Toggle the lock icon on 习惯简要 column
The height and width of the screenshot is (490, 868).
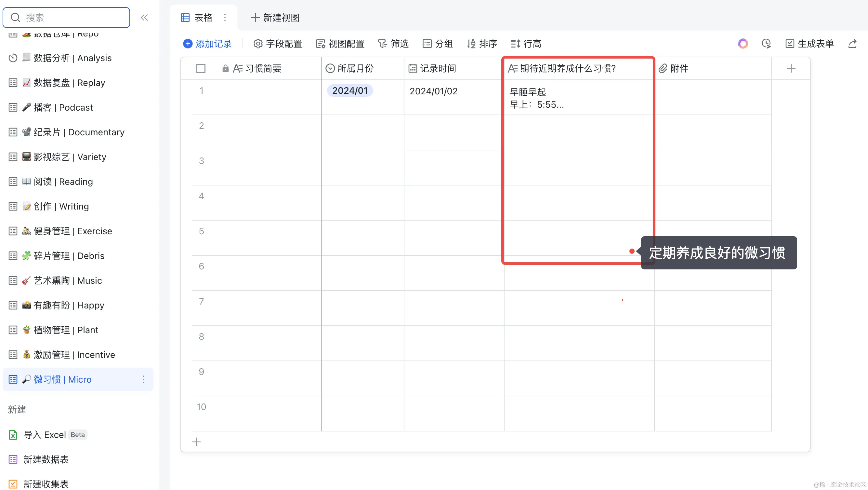[x=225, y=68]
